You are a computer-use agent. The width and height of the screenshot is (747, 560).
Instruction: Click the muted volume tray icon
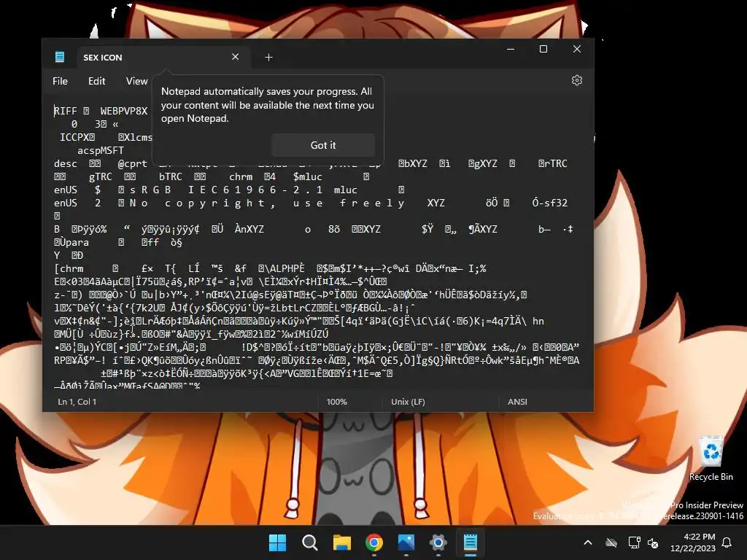[x=653, y=542]
